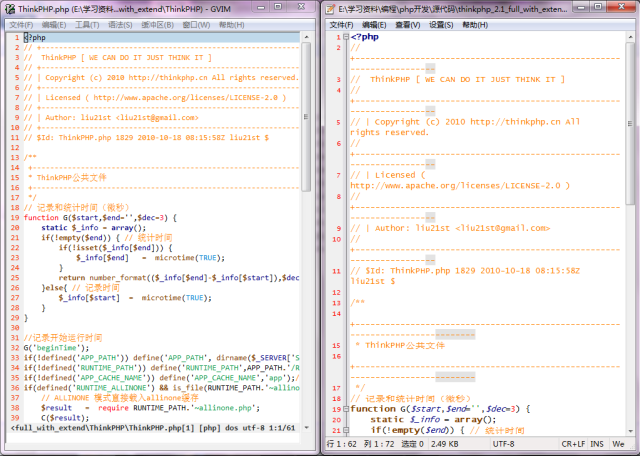Viewport: 640px width, 456px height.
Task: Click the GVIM application icon in title bar
Action: pyautogui.click(x=9, y=8)
